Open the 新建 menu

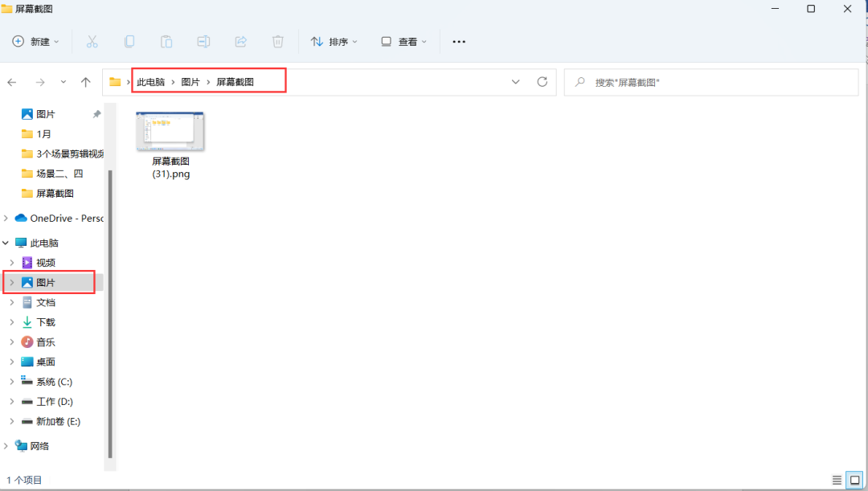35,41
